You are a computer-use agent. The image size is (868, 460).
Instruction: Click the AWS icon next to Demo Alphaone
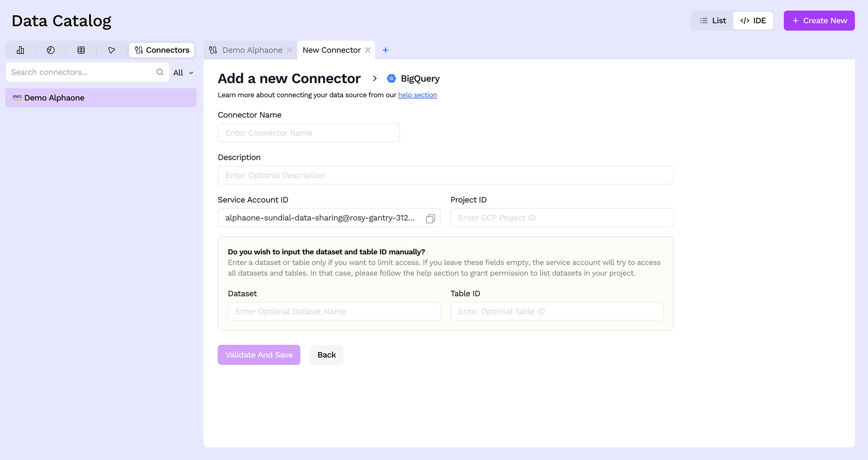coord(17,98)
